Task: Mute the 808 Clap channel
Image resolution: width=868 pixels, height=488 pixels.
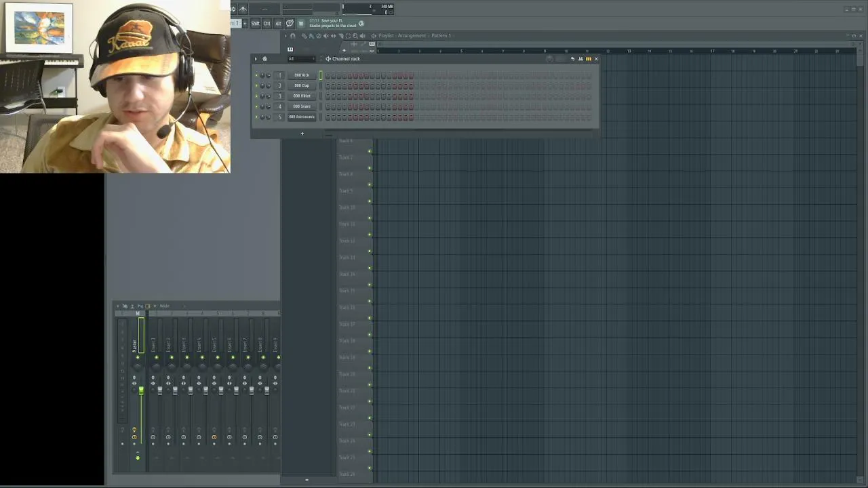Action: pos(256,85)
